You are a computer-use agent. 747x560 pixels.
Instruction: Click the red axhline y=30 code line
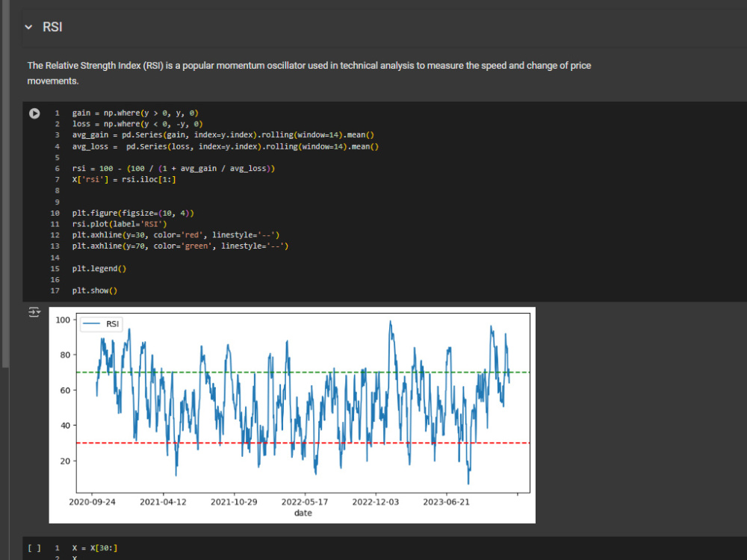point(176,234)
